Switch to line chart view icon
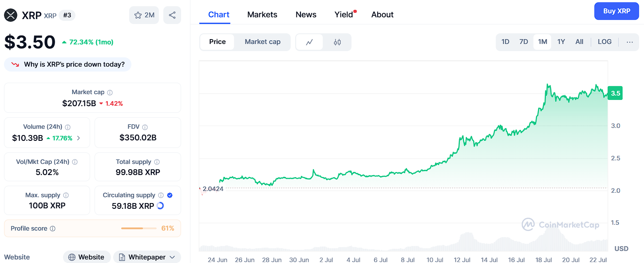The height and width of the screenshot is (263, 644). click(309, 42)
